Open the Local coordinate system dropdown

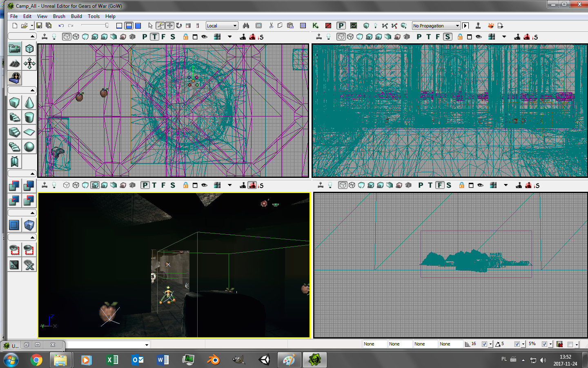(222, 26)
